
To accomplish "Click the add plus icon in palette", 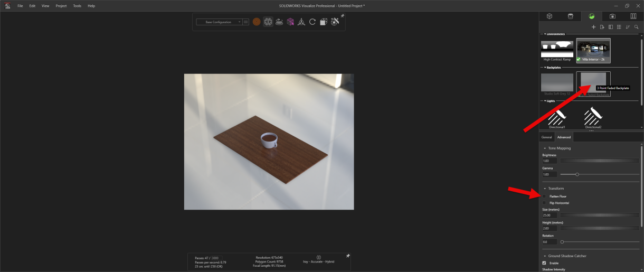I will point(593,27).
